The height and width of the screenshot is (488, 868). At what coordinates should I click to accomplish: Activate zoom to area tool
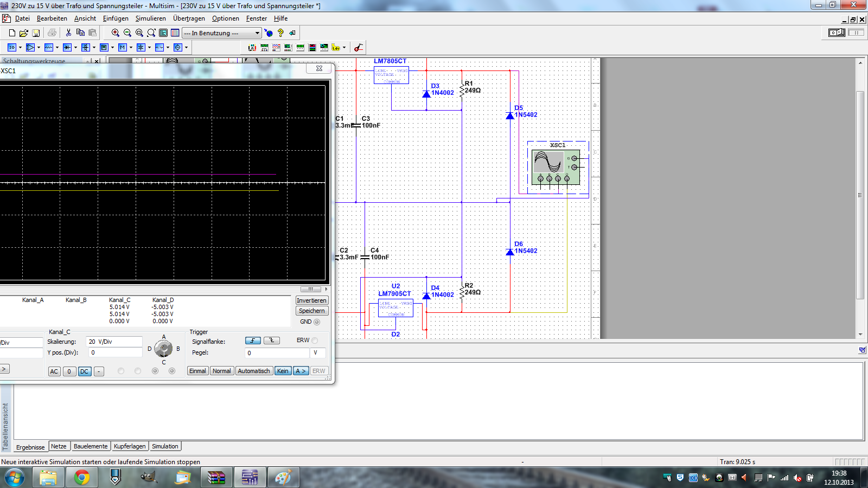(x=139, y=33)
